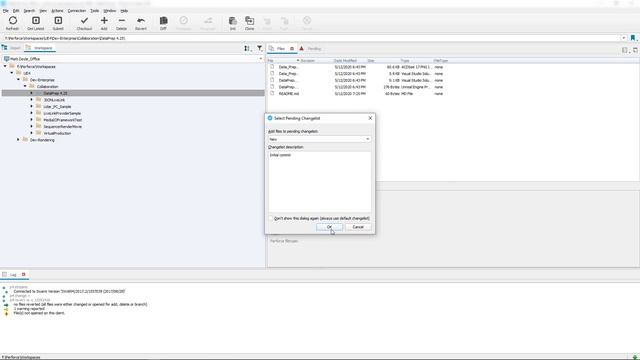Click the '1 warning reported' log line

pyautogui.click(x=29, y=309)
